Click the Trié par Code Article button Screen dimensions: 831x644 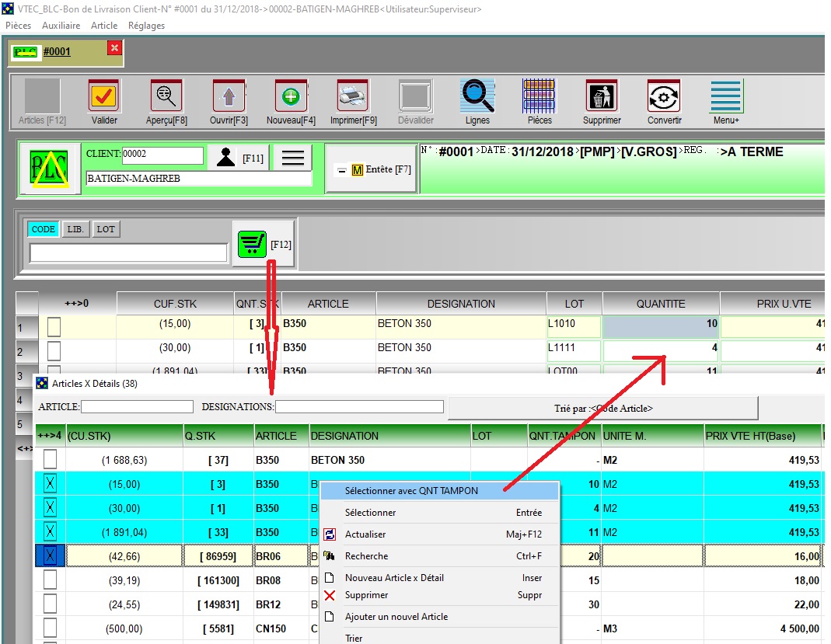point(602,408)
